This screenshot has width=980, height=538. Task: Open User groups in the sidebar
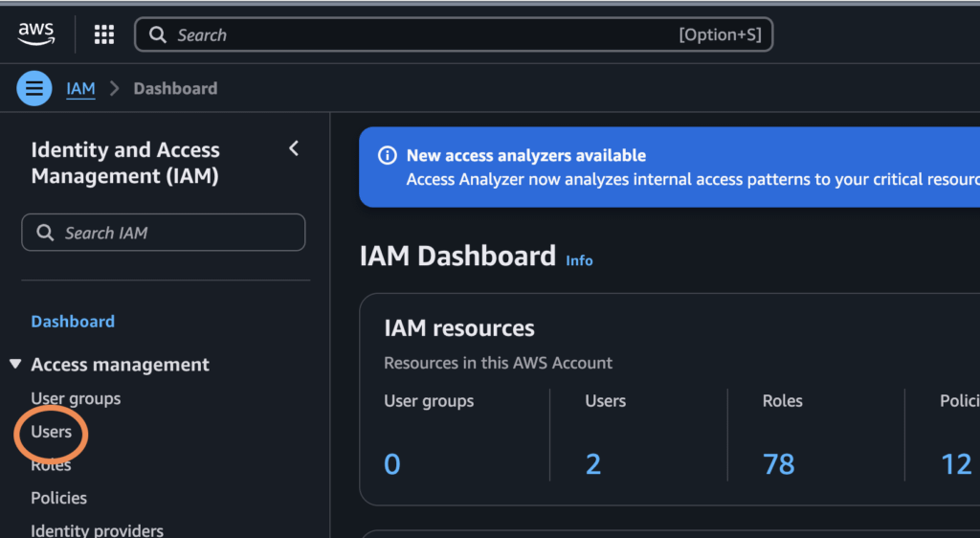(76, 398)
